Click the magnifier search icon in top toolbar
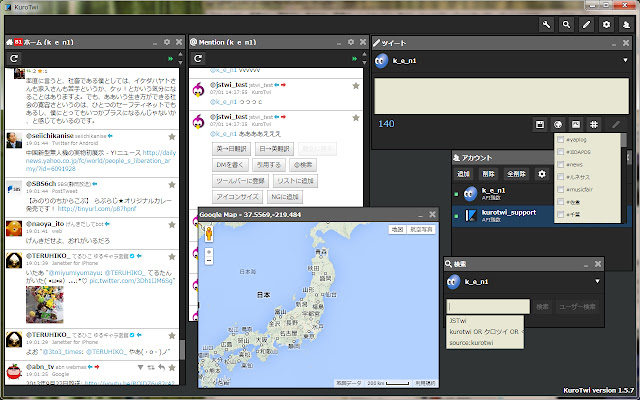640x400 pixels. [x=567, y=24]
